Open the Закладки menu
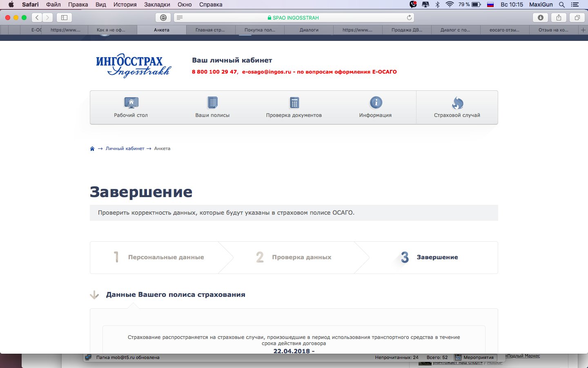This screenshot has height=368, width=588. [x=157, y=4]
